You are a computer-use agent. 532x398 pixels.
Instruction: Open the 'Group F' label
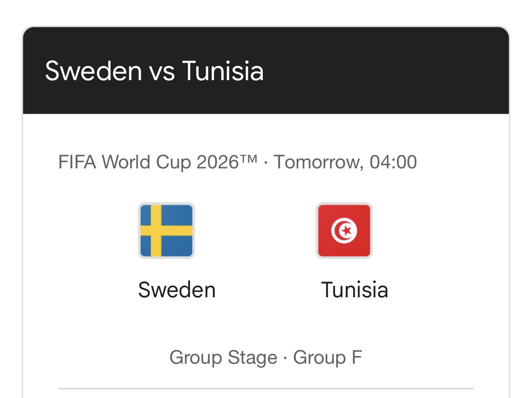pyautogui.click(x=328, y=358)
